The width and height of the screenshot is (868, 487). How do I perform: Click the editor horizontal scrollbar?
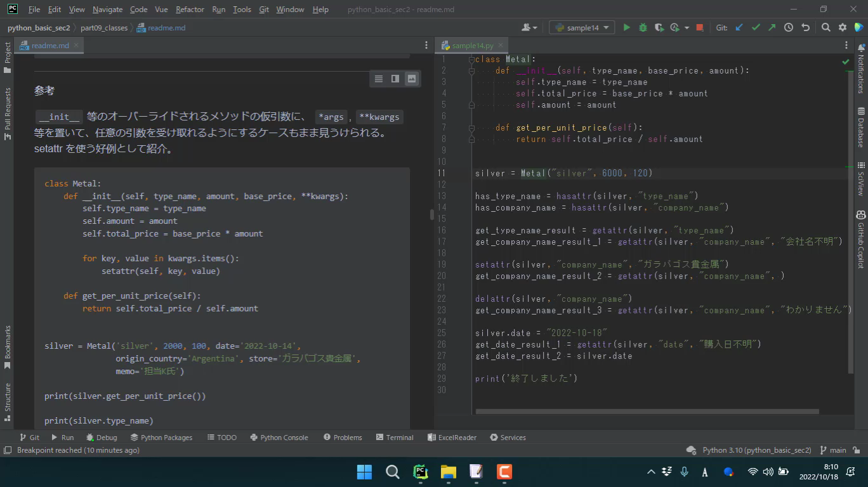[x=647, y=412]
